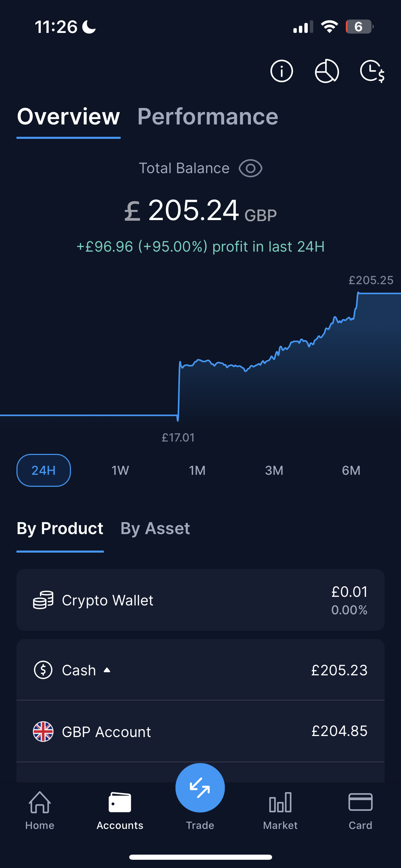
Task: Select the 1M time range
Action: (197, 470)
